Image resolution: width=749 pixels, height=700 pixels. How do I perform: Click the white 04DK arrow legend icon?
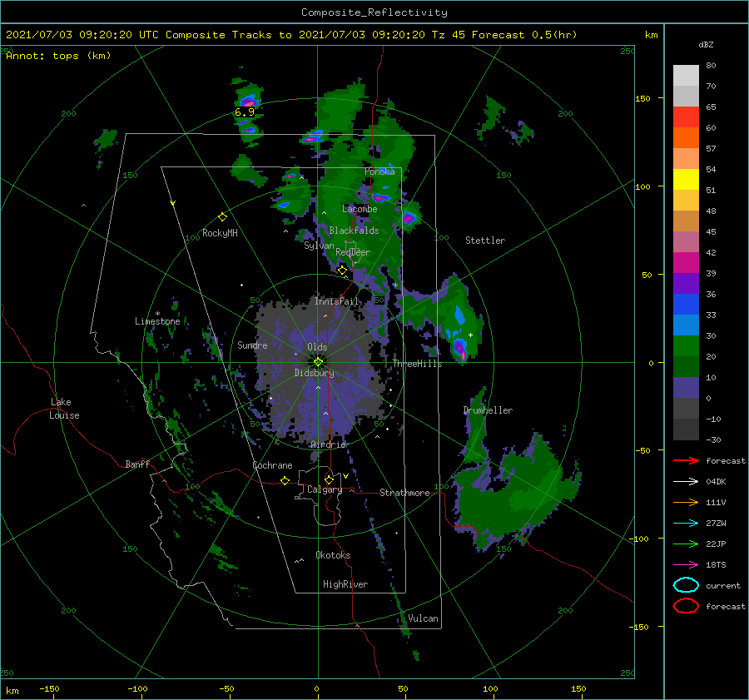pyautogui.click(x=686, y=482)
